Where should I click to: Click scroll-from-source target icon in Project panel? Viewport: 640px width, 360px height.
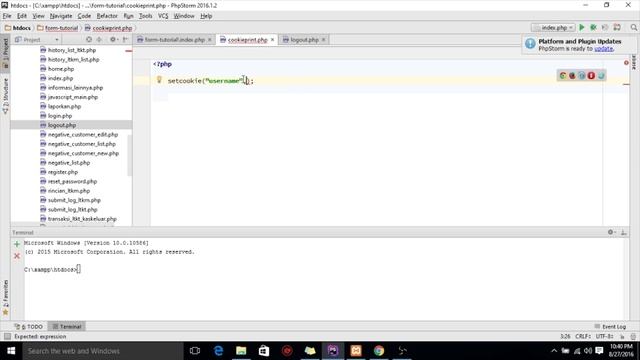(x=89, y=40)
